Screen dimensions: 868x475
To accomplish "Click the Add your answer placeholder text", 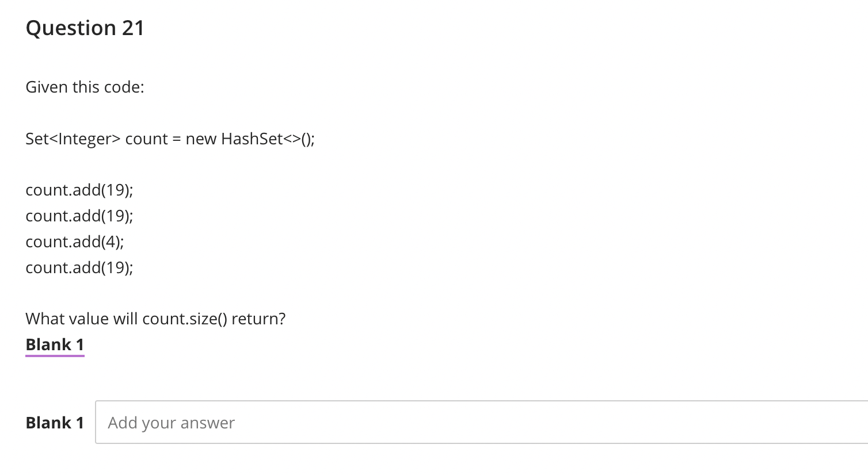I will 170,422.
